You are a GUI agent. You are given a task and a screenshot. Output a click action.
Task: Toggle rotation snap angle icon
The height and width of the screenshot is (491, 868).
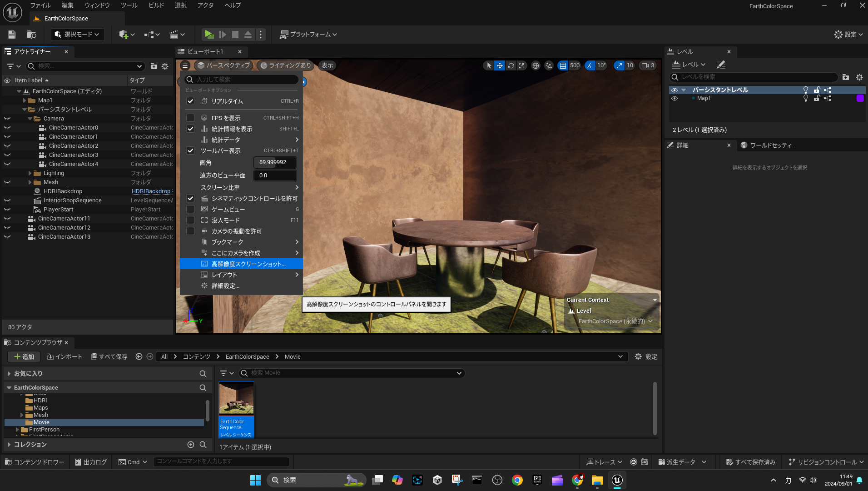590,65
